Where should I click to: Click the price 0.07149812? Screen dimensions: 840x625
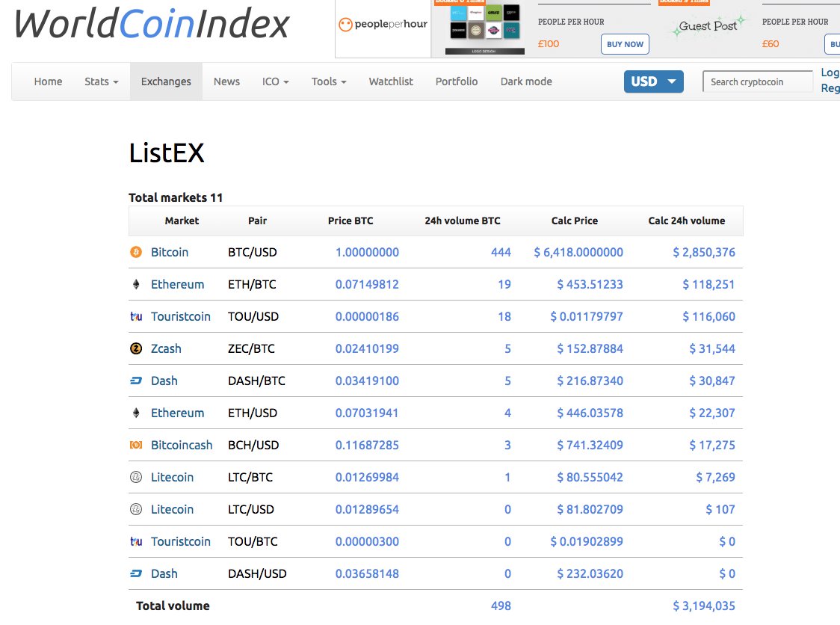(x=367, y=284)
